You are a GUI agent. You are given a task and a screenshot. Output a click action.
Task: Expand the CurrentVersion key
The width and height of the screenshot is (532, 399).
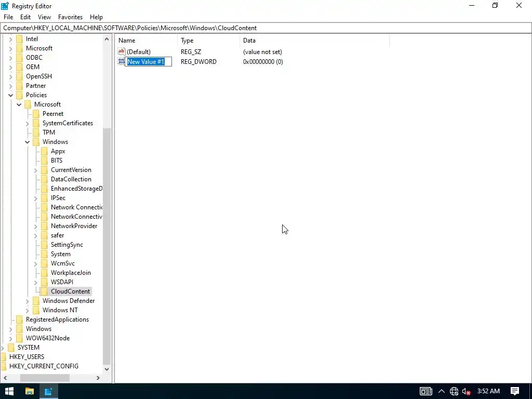(x=36, y=170)
